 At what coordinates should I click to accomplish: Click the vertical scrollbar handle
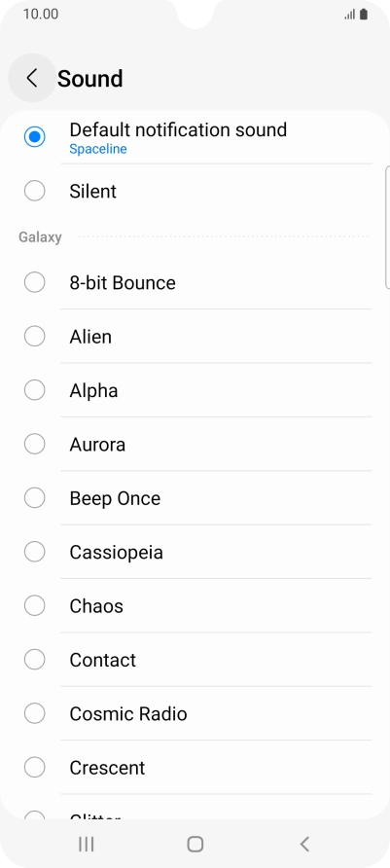387,228
